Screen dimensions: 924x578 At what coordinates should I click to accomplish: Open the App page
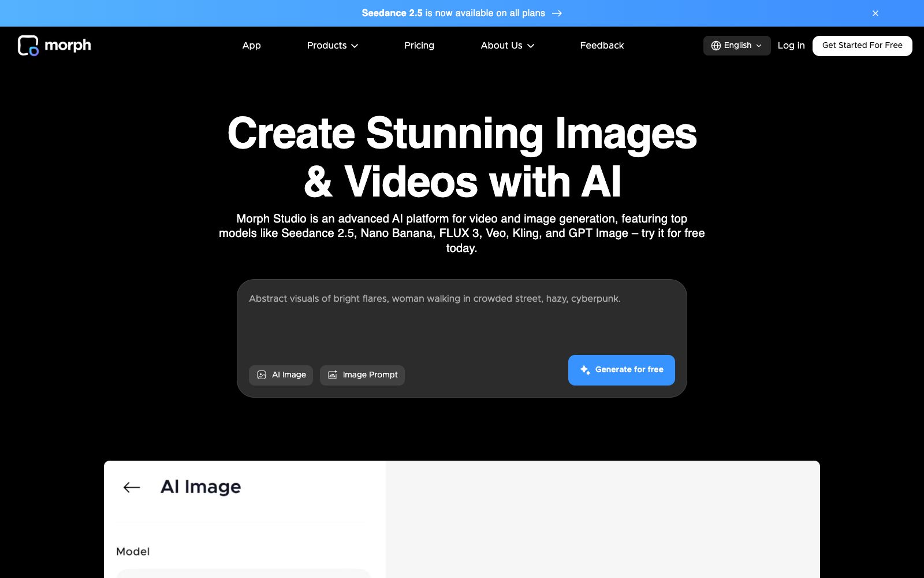pos(252,46)
